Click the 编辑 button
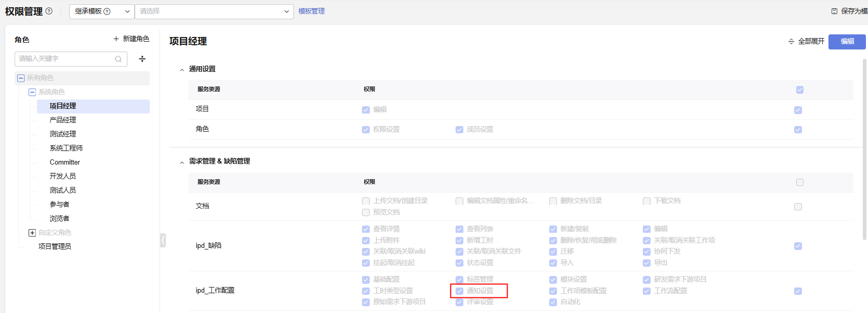The height and width of the screenshot is (313, 868). point(847,42)
